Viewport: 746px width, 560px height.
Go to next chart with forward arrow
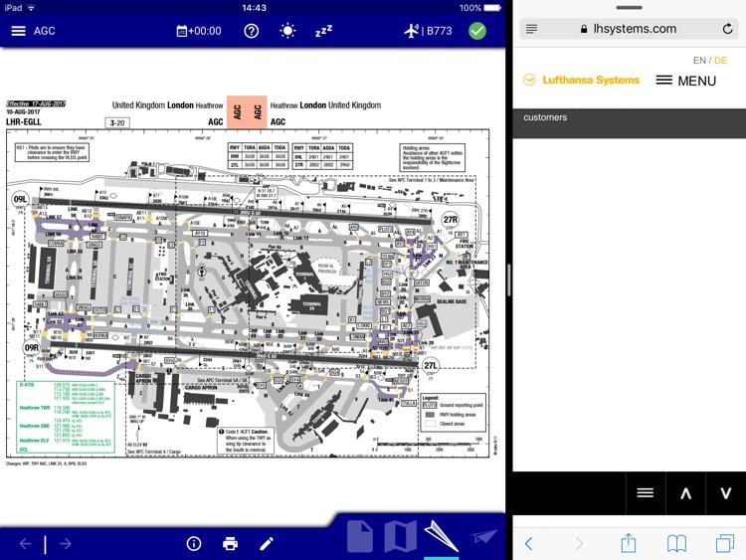click(66, 543)
